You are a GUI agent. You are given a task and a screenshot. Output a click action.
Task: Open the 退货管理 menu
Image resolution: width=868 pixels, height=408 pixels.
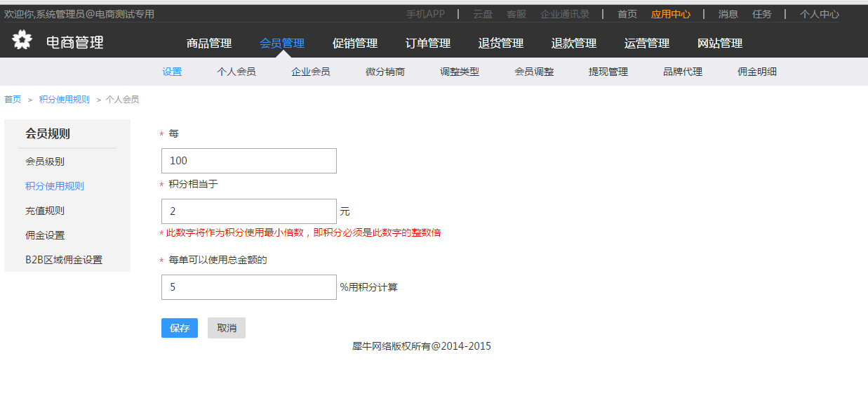(501, 44)
